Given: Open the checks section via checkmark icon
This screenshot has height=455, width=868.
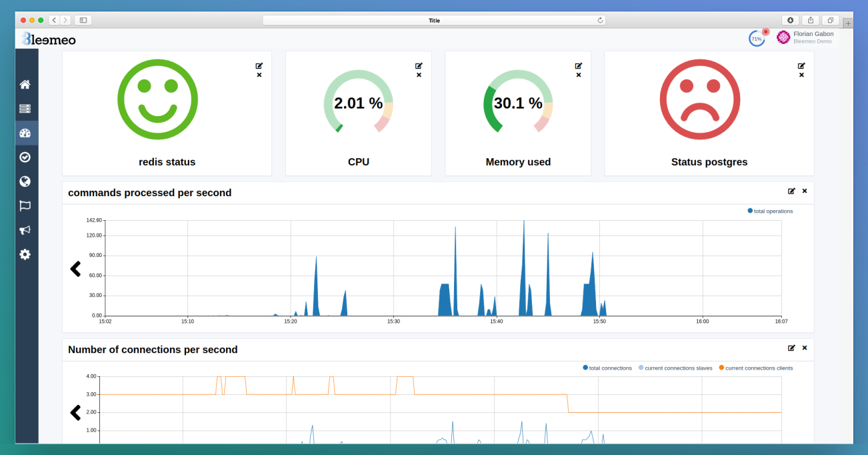Looking at the screenshot, I should (25, 157).
